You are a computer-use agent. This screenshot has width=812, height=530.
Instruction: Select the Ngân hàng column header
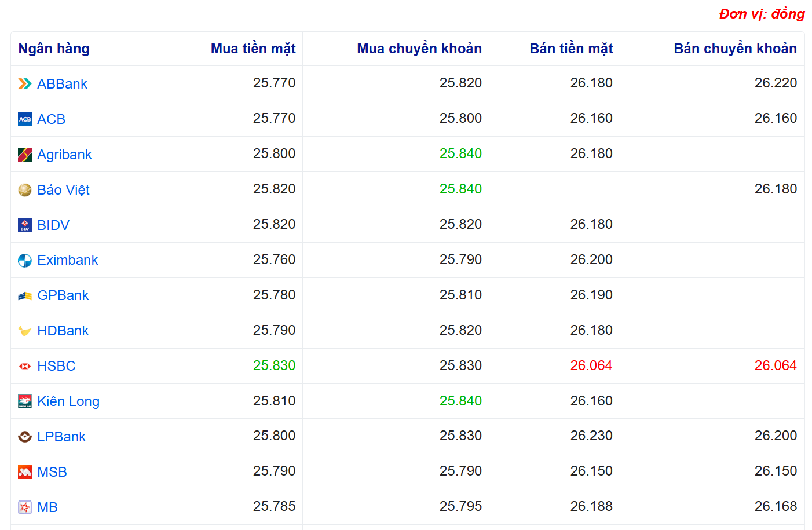[54, 49]
